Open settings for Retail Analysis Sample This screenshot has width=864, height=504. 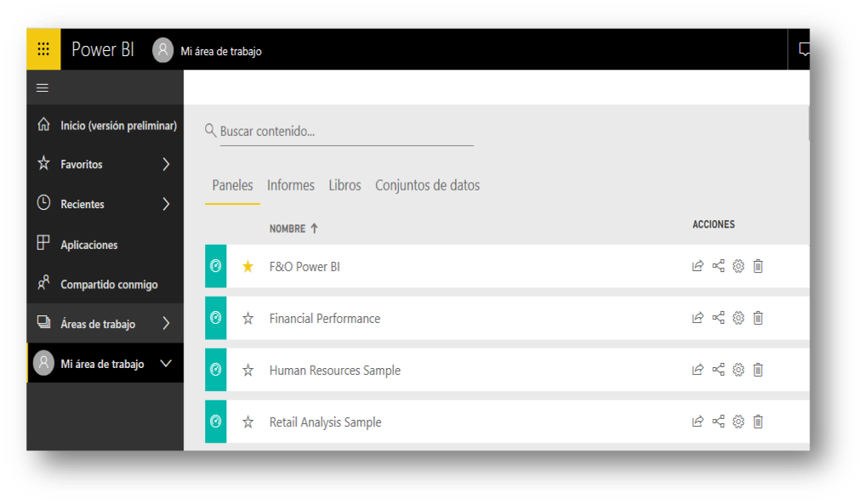[738, 422]
